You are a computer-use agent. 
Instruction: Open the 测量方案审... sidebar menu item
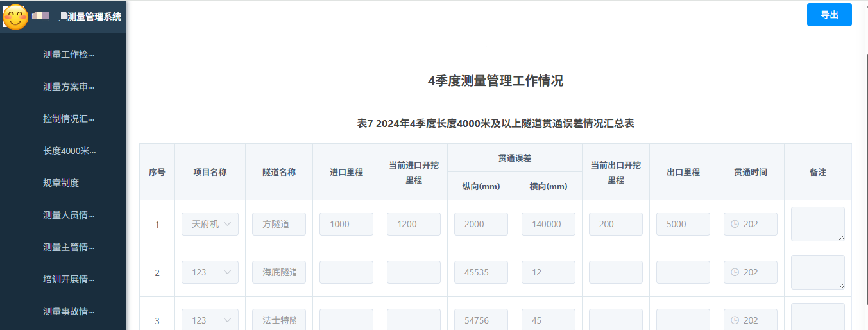(x=69, y=87)
